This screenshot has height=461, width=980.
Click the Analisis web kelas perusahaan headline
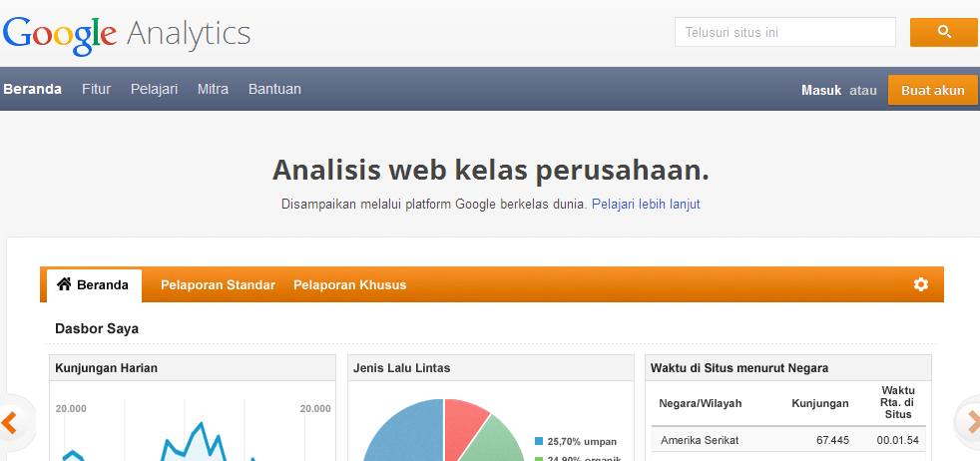491,170
